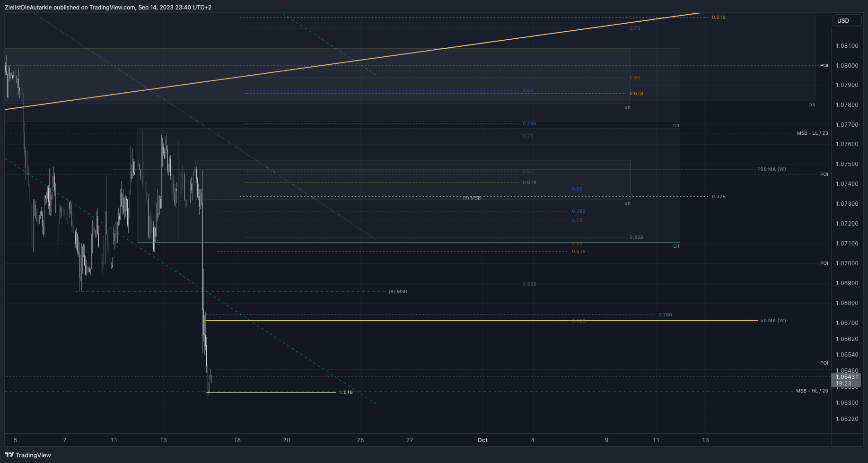Click date 9 on the time axis

pos(607,440)
